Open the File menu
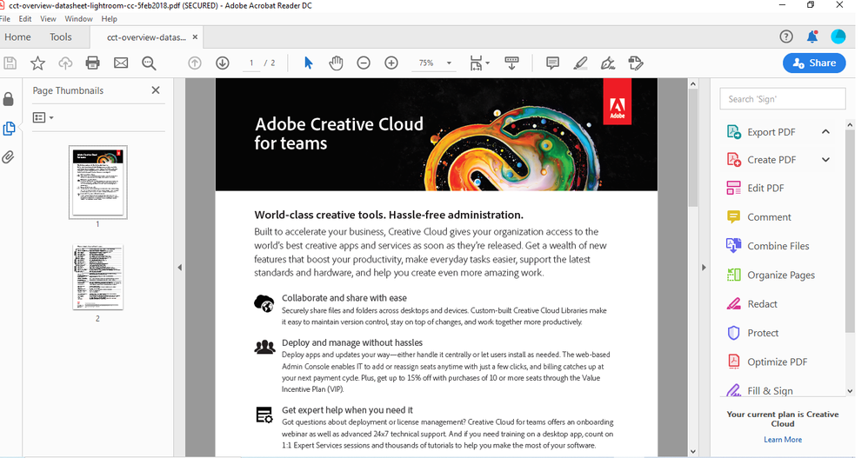868x458 pixels. [5, 19]
